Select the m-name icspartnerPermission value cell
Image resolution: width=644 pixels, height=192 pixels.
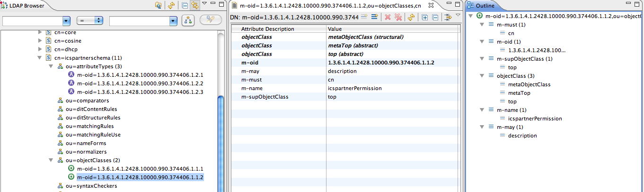pyautogui.click(x=393, y=88)
